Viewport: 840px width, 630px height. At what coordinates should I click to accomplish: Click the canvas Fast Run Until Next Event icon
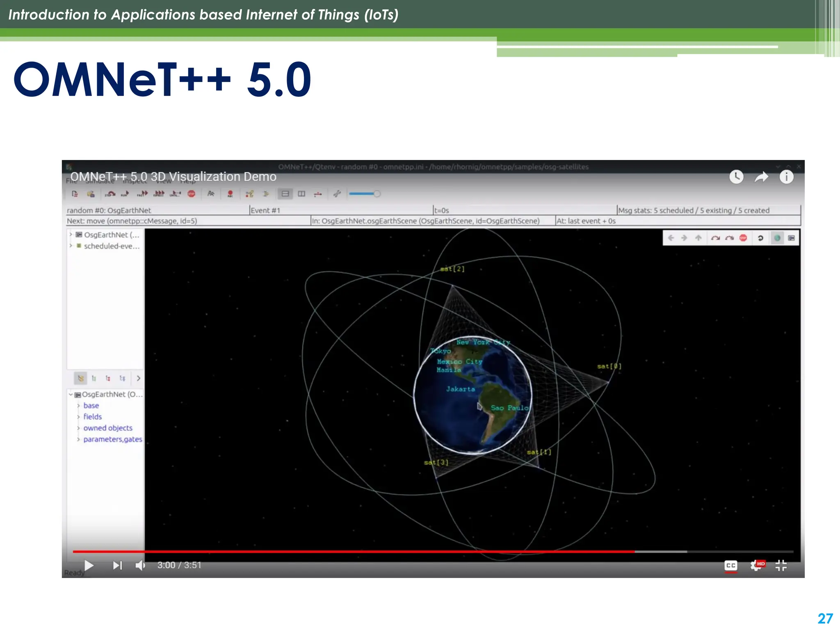(729, 238)
